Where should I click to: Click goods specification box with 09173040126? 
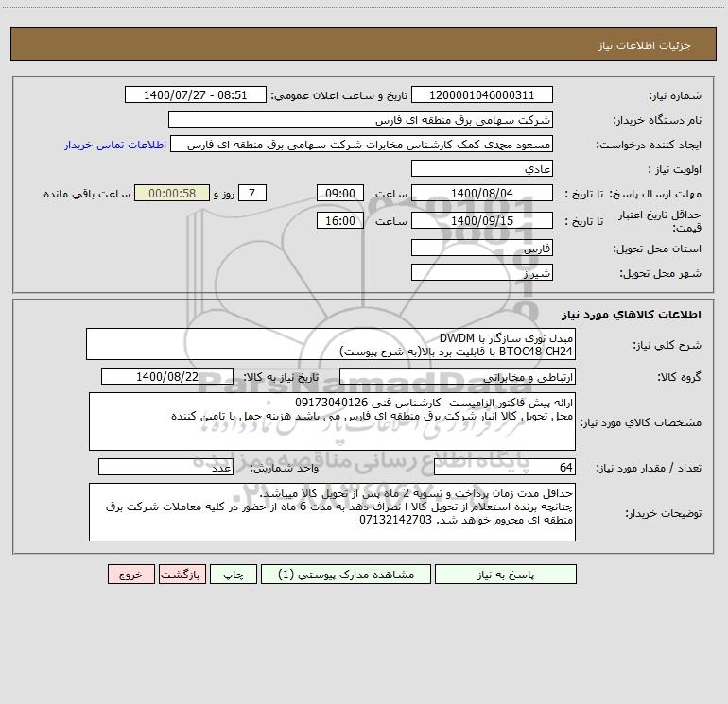[x=332, y=421]
